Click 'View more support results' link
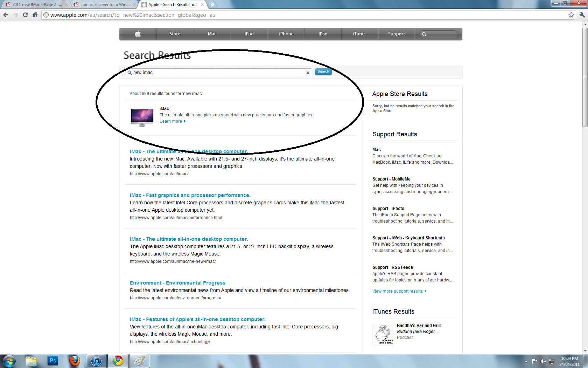The image size is (588, 368). click(399, 291)
